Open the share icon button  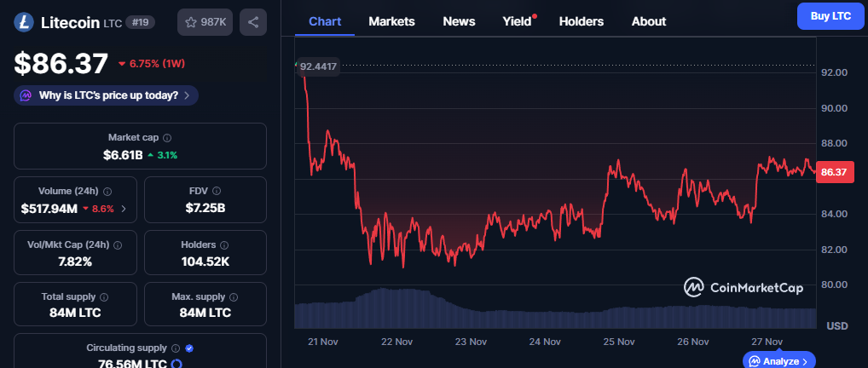pyautogui.click(x=253, y=22)
